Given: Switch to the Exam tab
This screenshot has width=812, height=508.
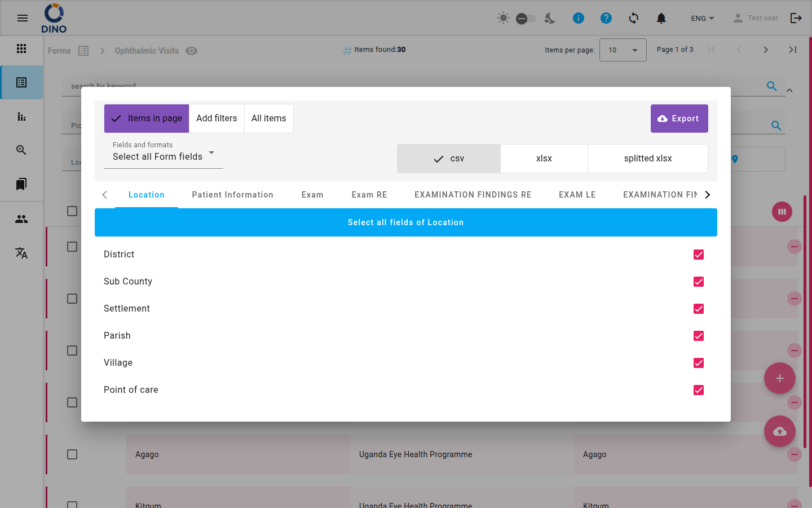Looking at the screenshot, I should (312, 195).
